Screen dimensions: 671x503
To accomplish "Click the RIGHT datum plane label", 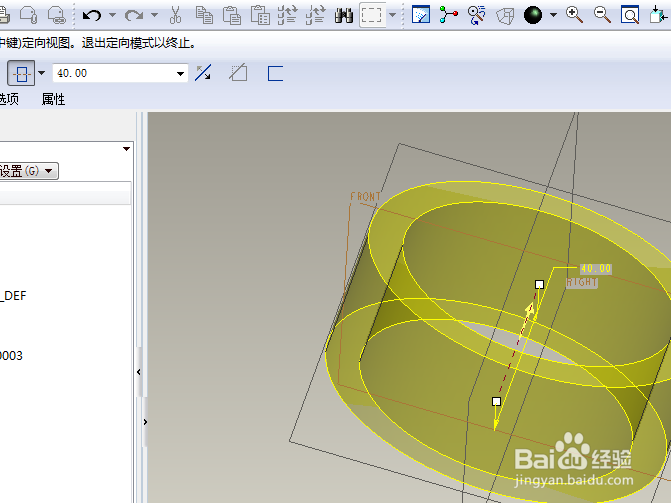I will click(x=582, y=283).
